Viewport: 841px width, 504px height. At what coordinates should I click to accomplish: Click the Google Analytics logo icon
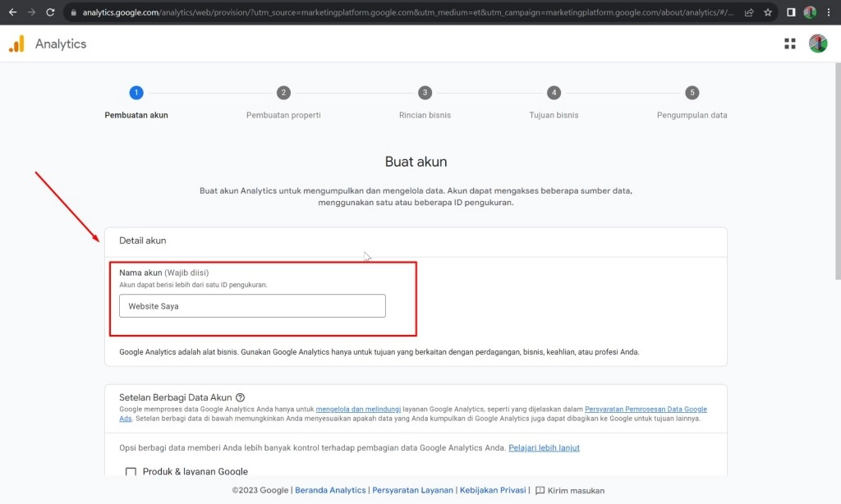[16, 44]
